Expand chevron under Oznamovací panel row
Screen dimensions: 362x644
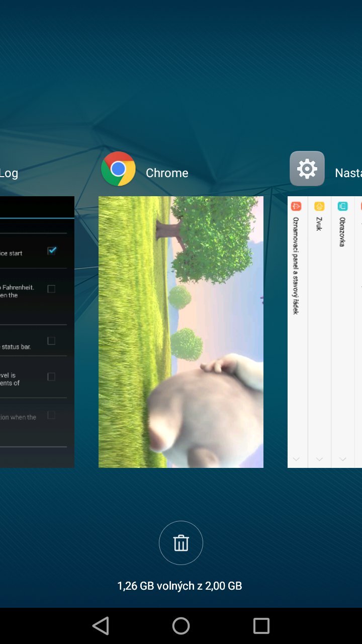(x=296, y=459)
